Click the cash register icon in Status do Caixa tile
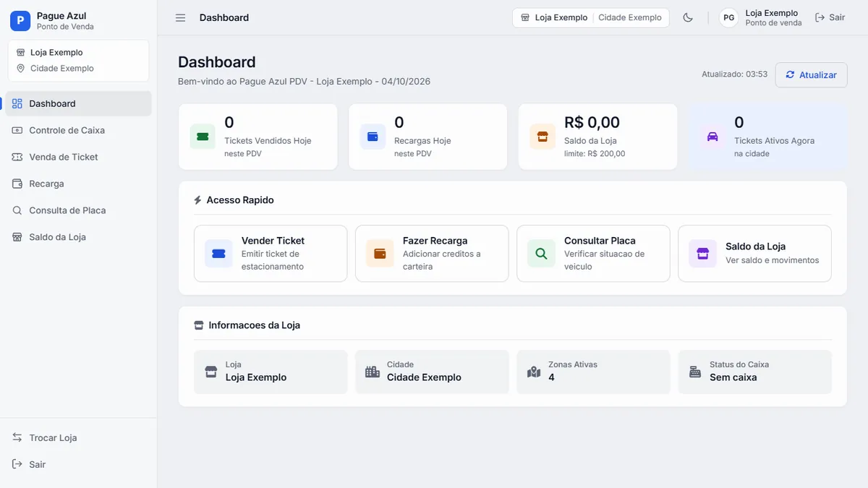This screenshot has height=488, width=868. [x=695, y=372]
